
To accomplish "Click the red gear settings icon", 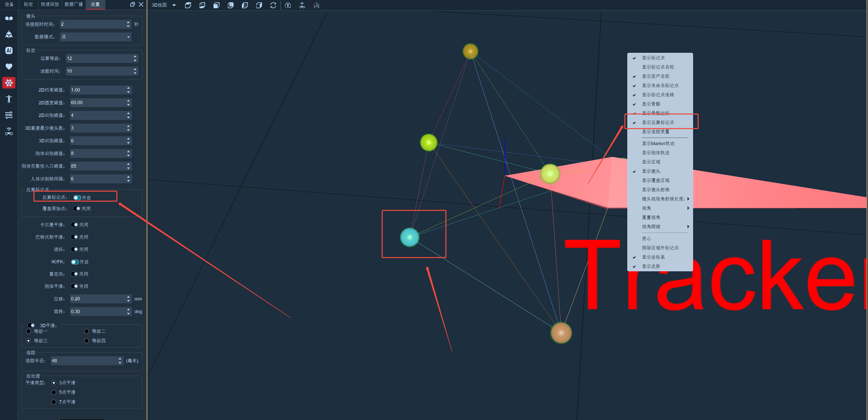I will (x=9, y=83).
